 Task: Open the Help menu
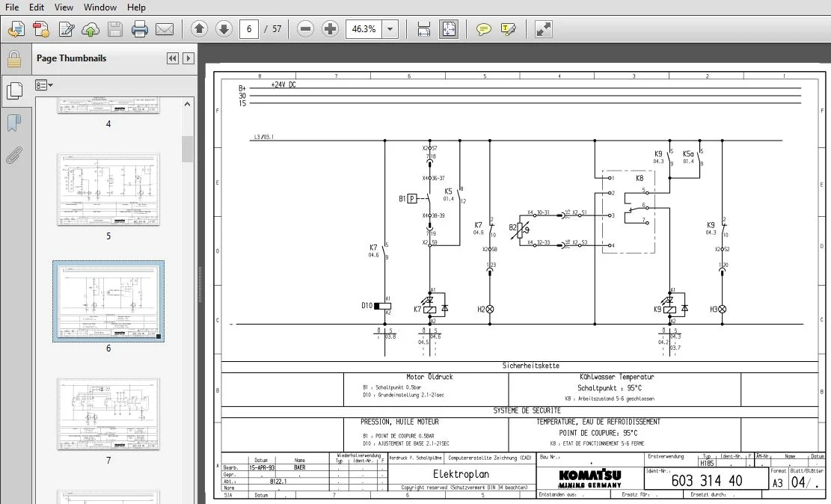click(136, 7)
